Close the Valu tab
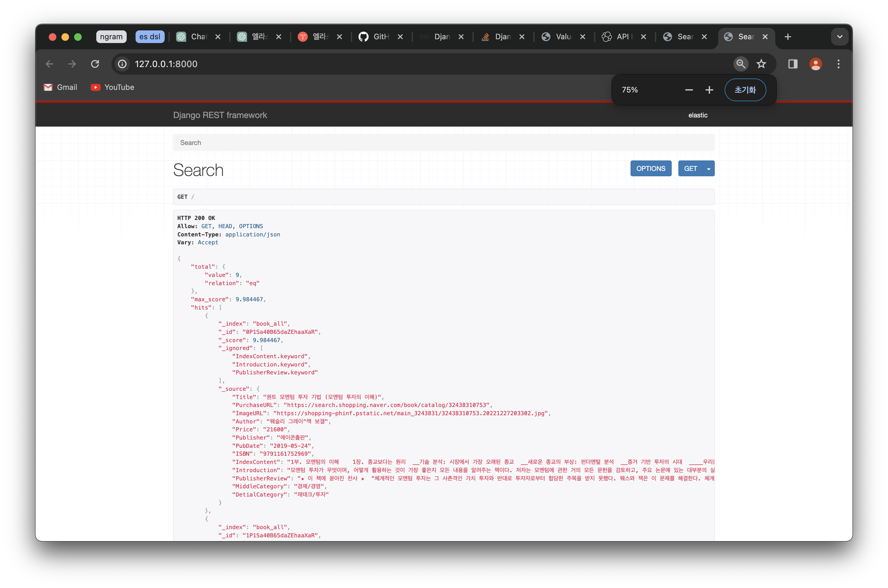 (x=583, y=37)
